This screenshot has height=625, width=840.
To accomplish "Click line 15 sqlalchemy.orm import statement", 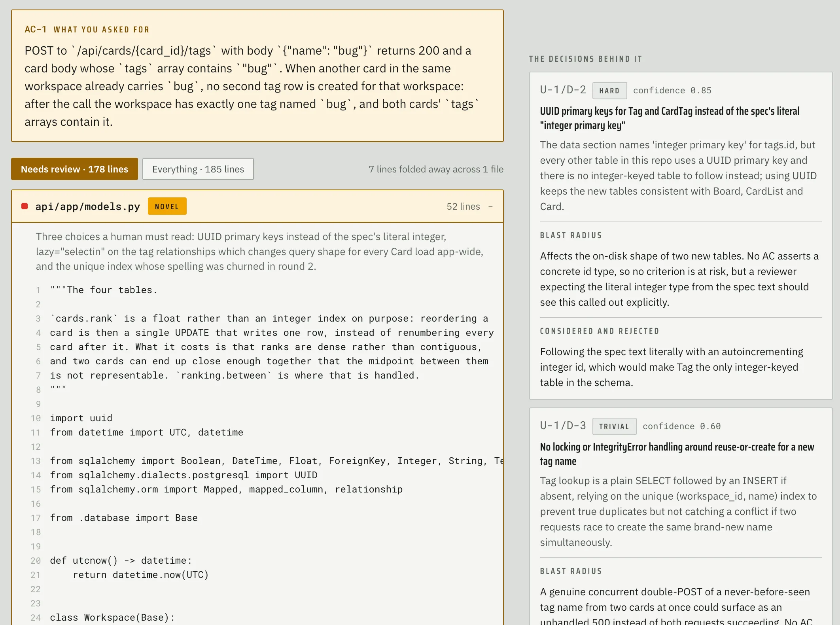I will pyautogui.click(x=226, y=489).
